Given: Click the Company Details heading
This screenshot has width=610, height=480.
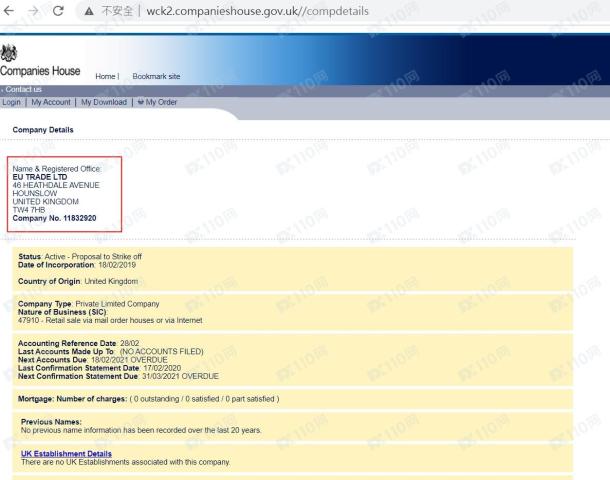Looking at the screenshot, I should tap(43, 130).
